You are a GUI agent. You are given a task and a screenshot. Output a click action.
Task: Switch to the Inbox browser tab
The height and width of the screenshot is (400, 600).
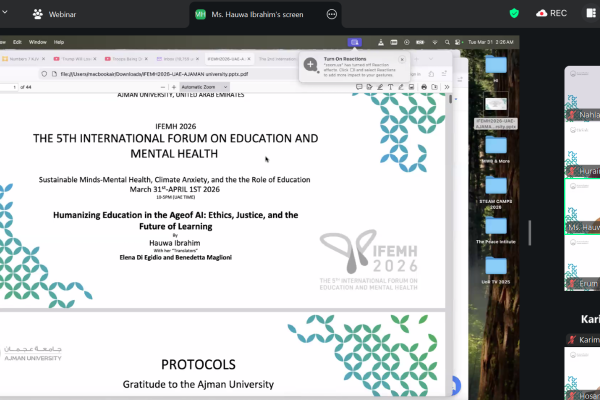coord(178,59)
